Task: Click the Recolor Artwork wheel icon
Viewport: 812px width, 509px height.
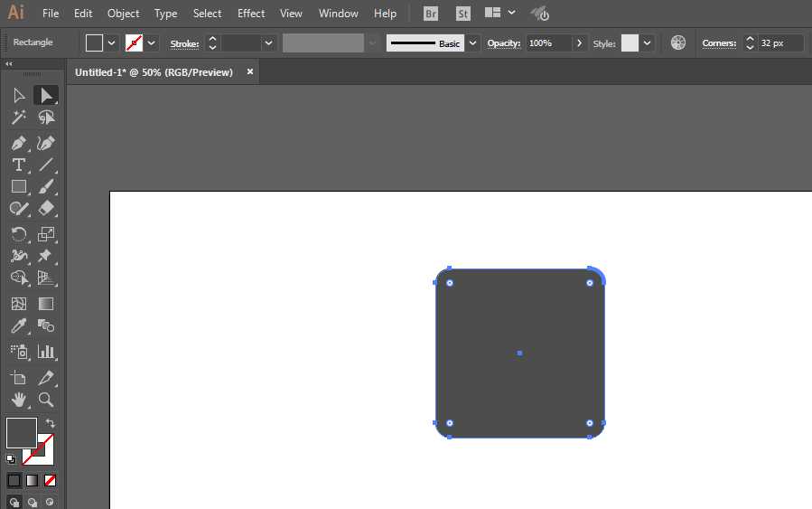Action: [x=678, y=42]
